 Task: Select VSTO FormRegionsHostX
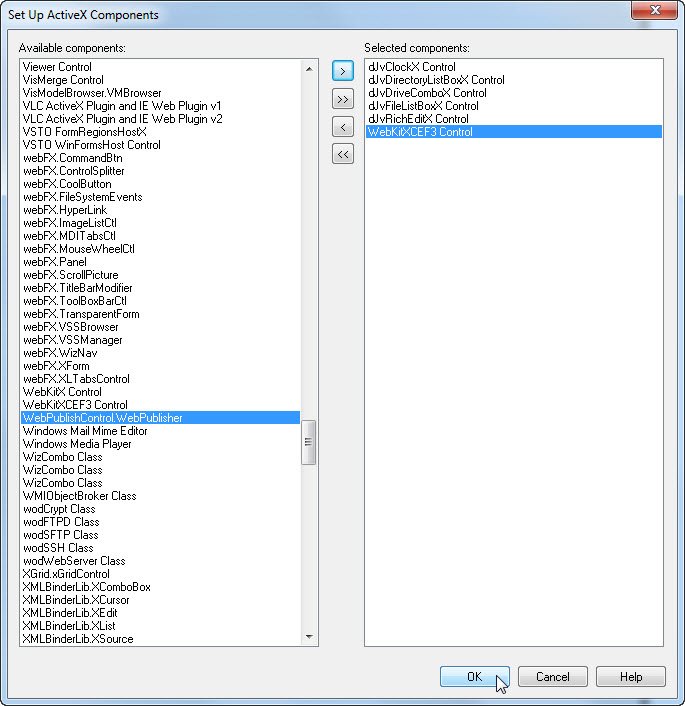point(160,132)
